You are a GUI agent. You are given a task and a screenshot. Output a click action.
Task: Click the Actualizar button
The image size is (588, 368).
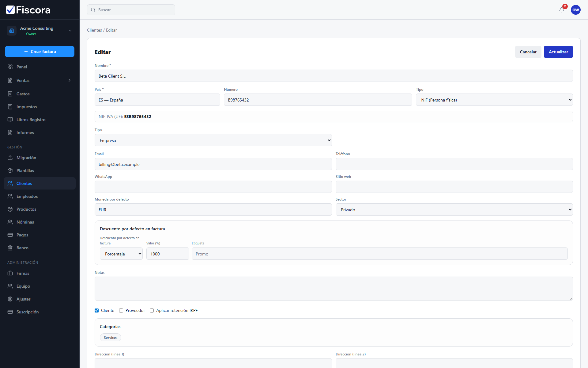click(558, 52)
